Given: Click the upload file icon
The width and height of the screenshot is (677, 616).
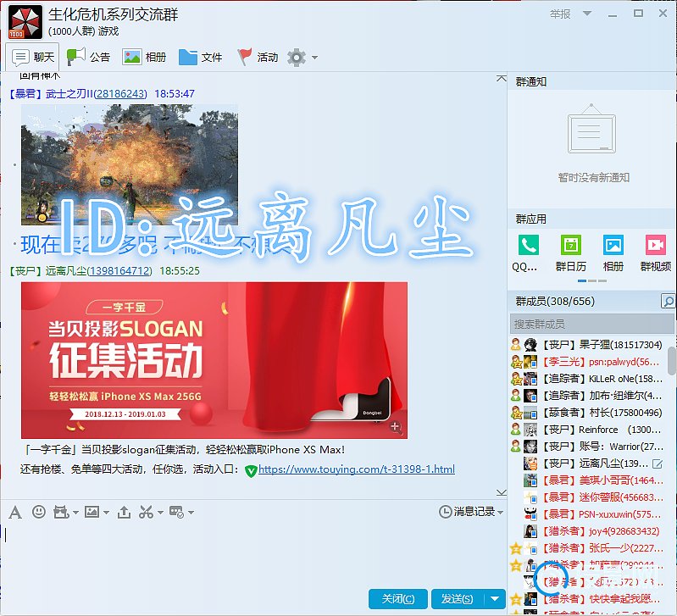Looking at the screenshot, I should tap(124, 512).
